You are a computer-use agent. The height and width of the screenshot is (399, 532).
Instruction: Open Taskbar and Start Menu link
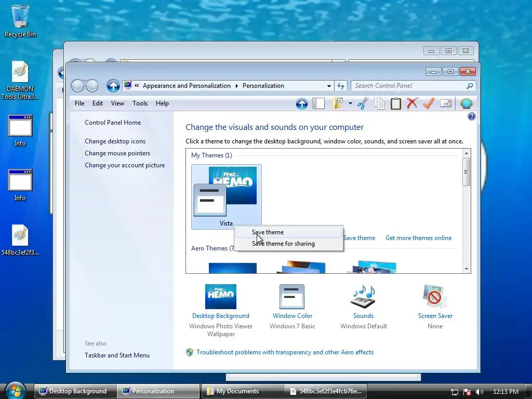pos(117,355)
